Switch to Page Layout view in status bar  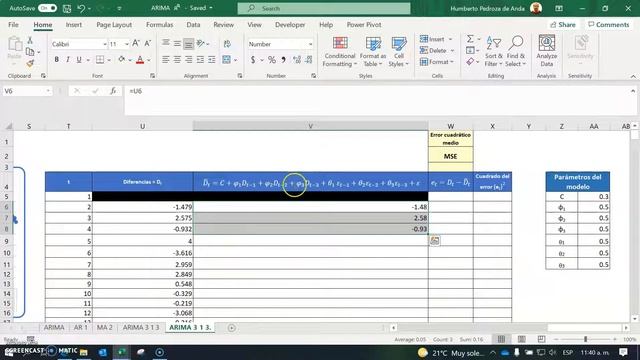522,339
